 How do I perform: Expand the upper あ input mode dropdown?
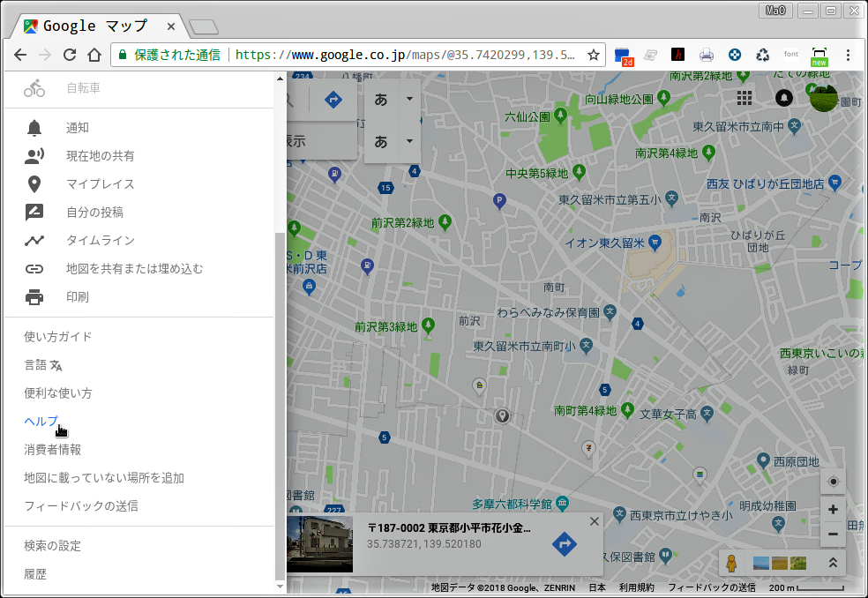click(x=409, y=99)
